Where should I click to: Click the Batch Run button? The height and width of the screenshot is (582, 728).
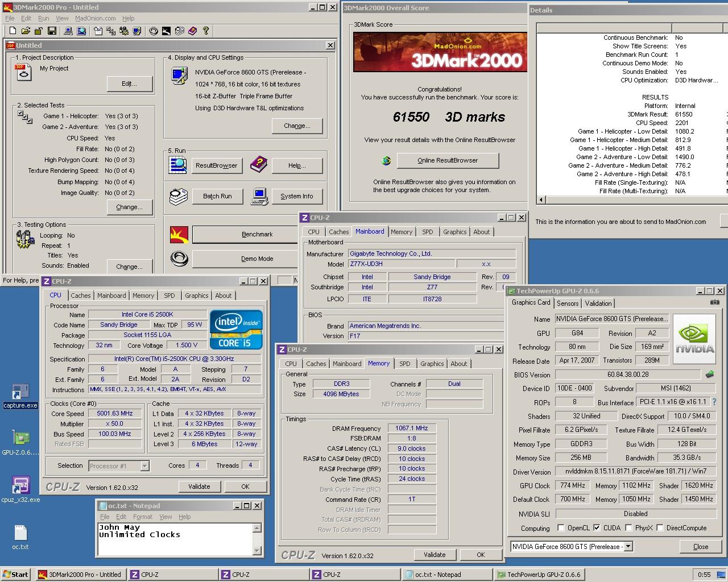coord(218,196)
